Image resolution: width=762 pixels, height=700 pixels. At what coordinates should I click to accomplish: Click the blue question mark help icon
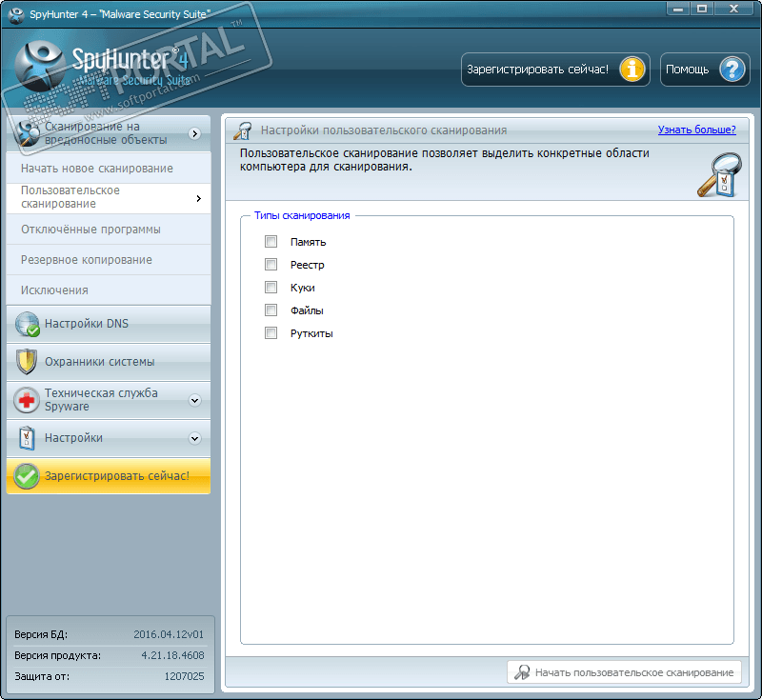pos(732,70)
